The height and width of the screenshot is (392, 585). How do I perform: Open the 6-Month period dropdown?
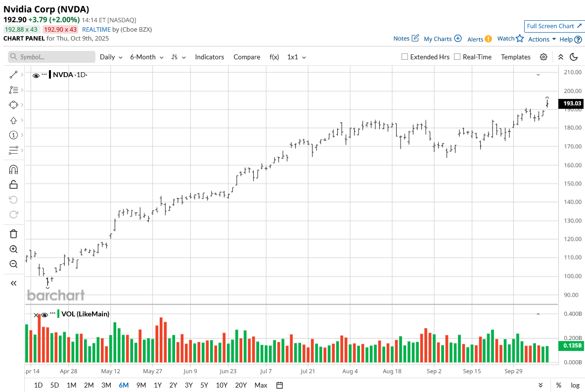pyautogui.click(x=147, y=57)
